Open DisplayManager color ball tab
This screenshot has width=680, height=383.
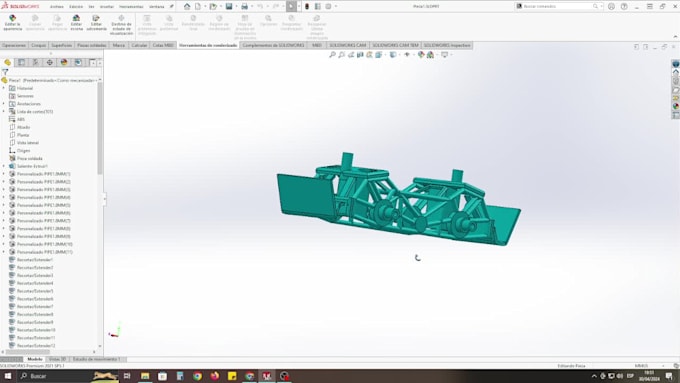click(64, 62)
